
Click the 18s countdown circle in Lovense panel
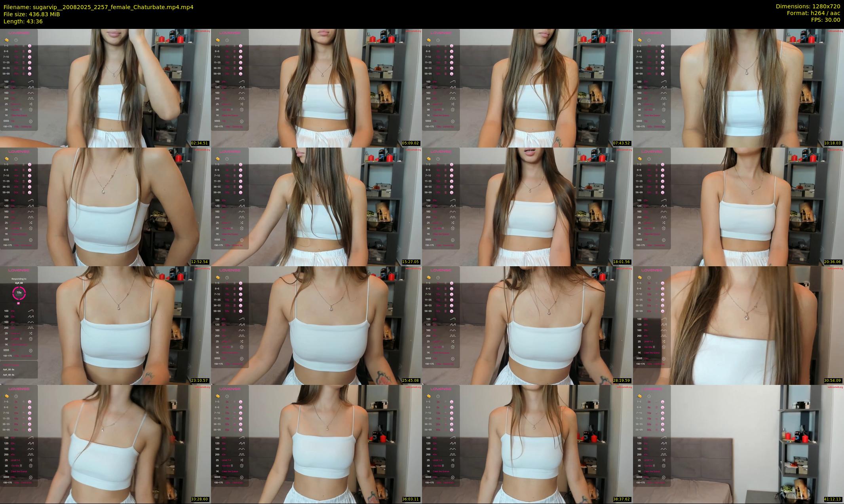pyautogui.click(x=19, y=293)
